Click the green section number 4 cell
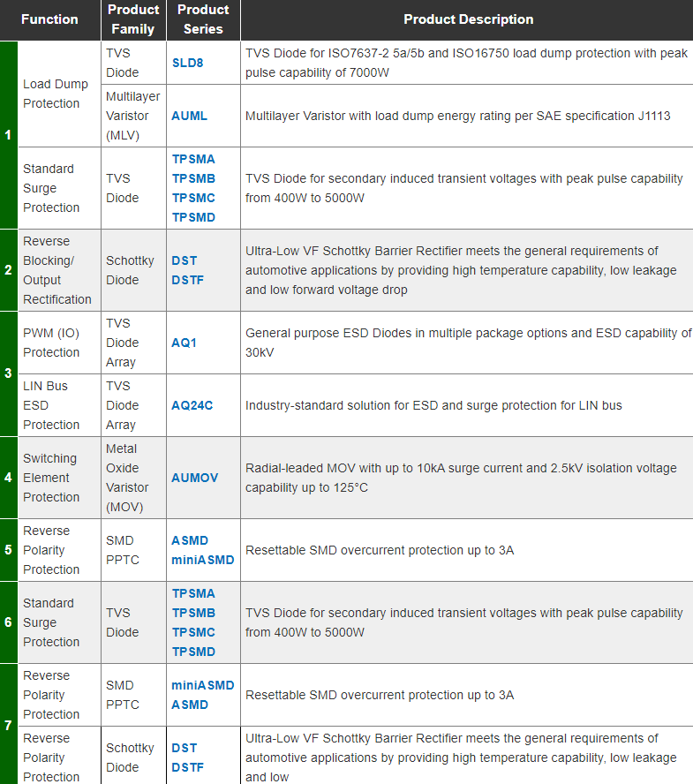 [x=8, y=478]
